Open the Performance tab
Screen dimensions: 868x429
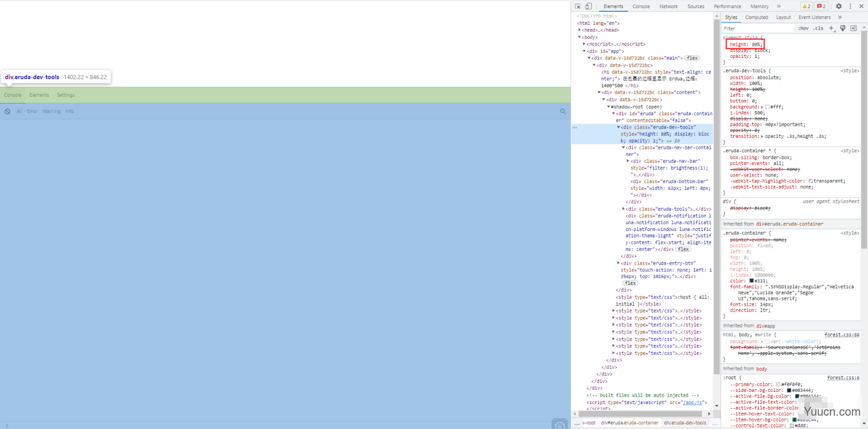tap(727, 6)
